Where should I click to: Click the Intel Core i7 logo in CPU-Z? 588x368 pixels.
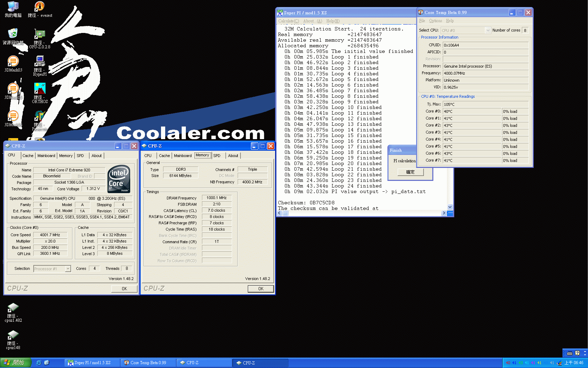point(119,179)
